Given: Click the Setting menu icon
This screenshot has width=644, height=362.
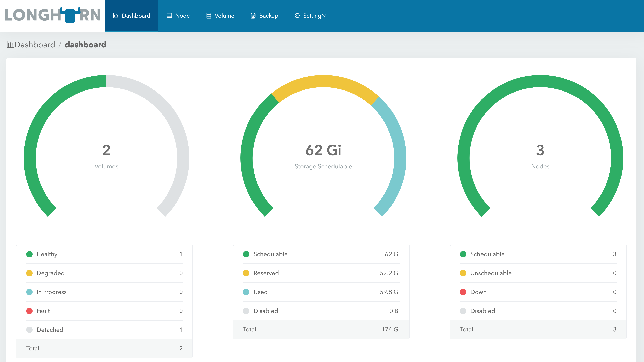Looking at the screenshot, I should pyautogui.click(x=297, y=15).
